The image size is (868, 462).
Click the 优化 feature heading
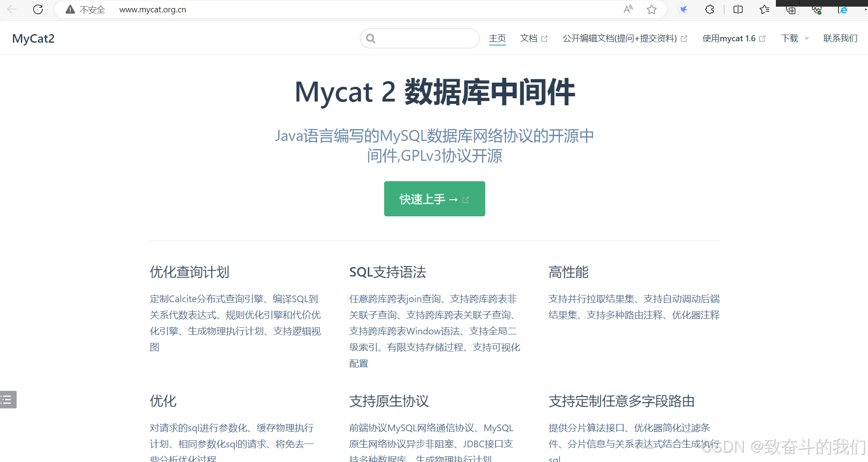tap(163, 401)
